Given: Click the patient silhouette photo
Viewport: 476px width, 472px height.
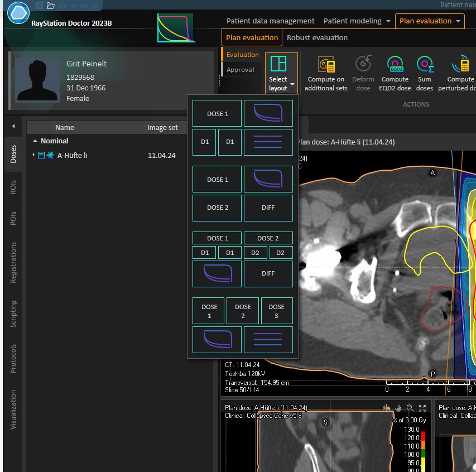Looking at the screenshot, I should click(37, 80).
